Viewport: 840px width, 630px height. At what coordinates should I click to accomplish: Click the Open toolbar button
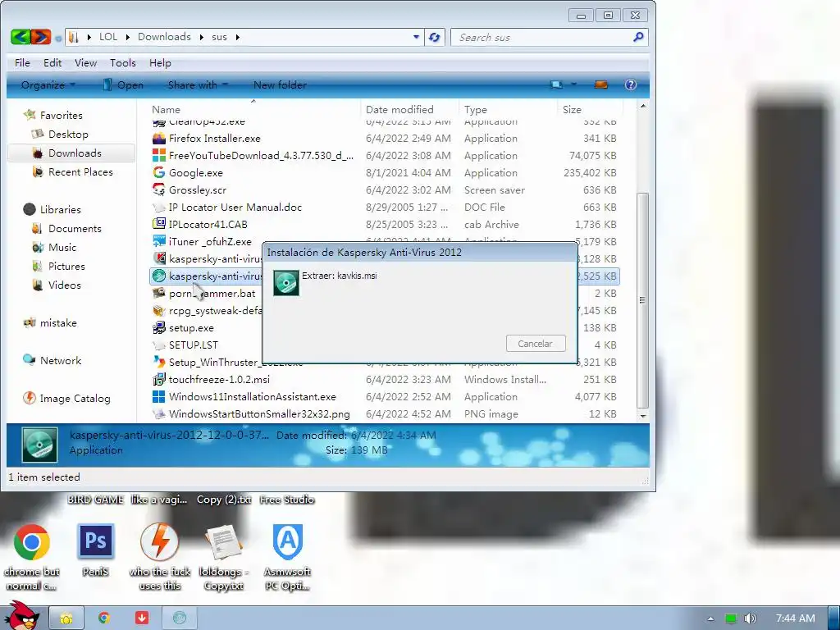(123, 84)
